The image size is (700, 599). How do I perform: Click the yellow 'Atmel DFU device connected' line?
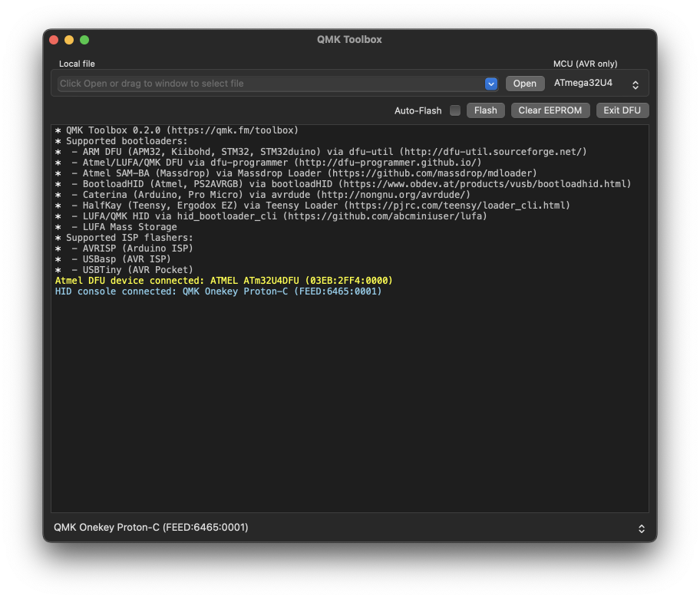223,281
